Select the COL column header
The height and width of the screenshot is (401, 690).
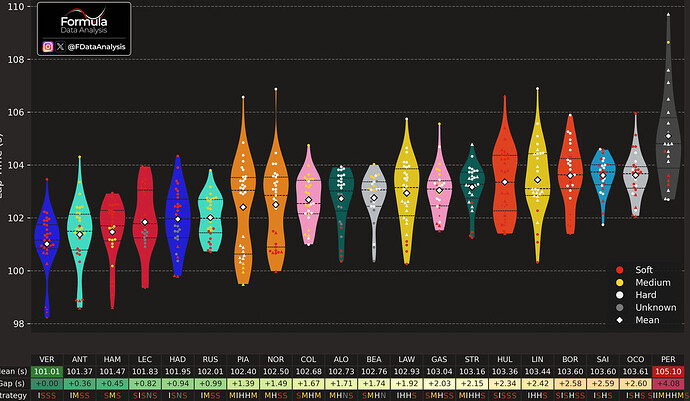308,360
